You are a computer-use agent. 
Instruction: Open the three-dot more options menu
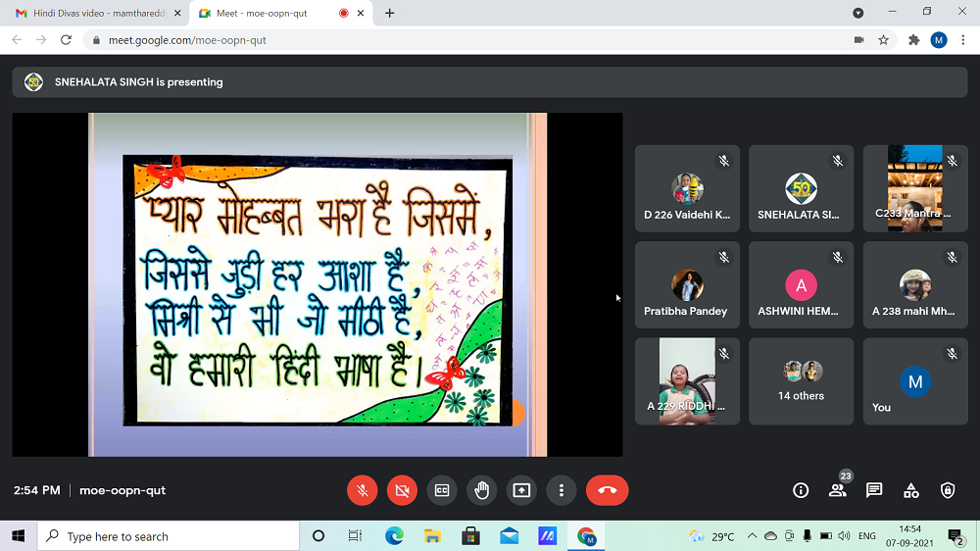561,490
